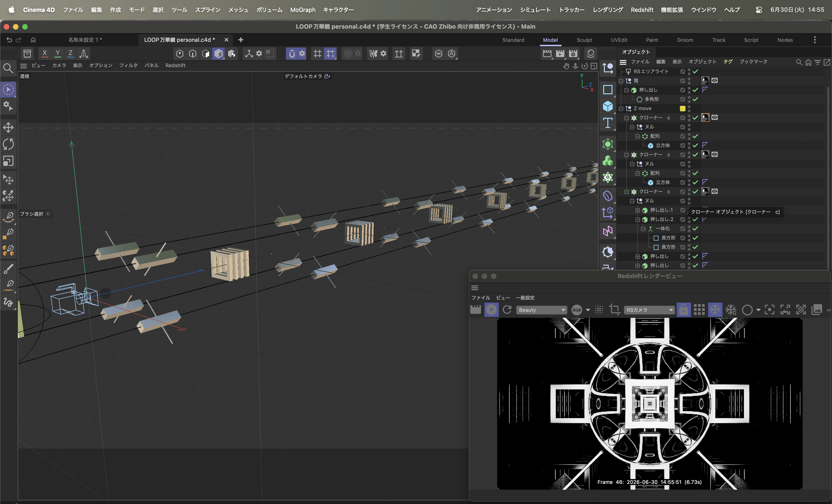Viewport: 832px width, 504px height.
Task: Collapse the Z move null hierarchy
Action: click(x=621, y=109)
